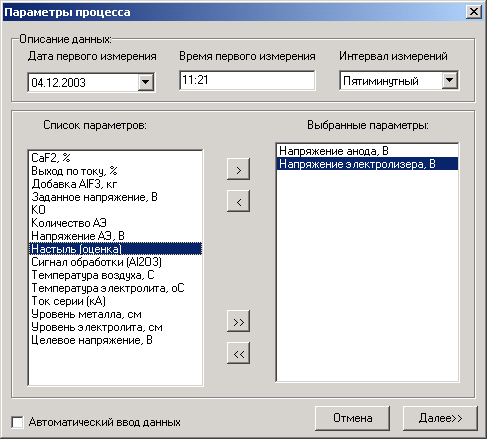487x439 pixels.
Task: Open the date dropdown arrow for 04.12.2003
Action: [x=146, y=82]
